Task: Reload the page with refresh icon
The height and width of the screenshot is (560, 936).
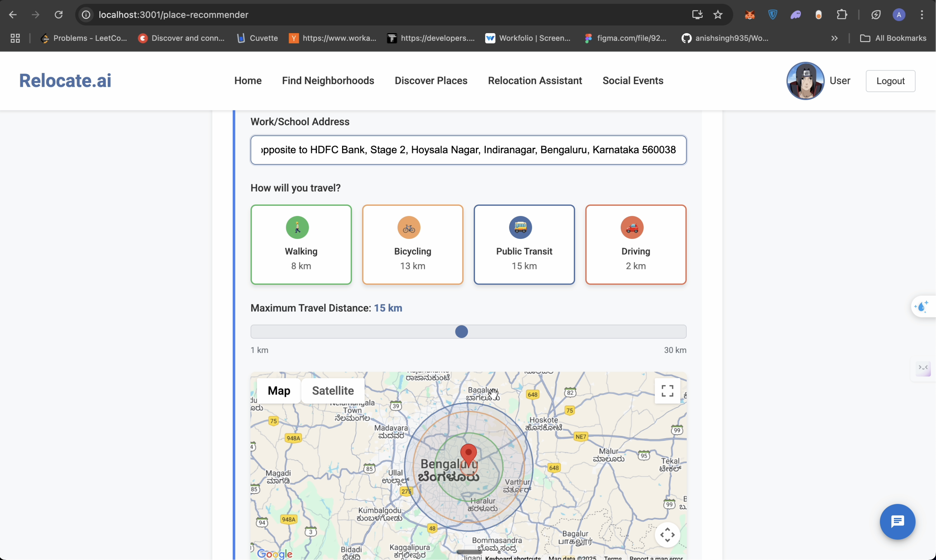Action: (x=58, y=15)
